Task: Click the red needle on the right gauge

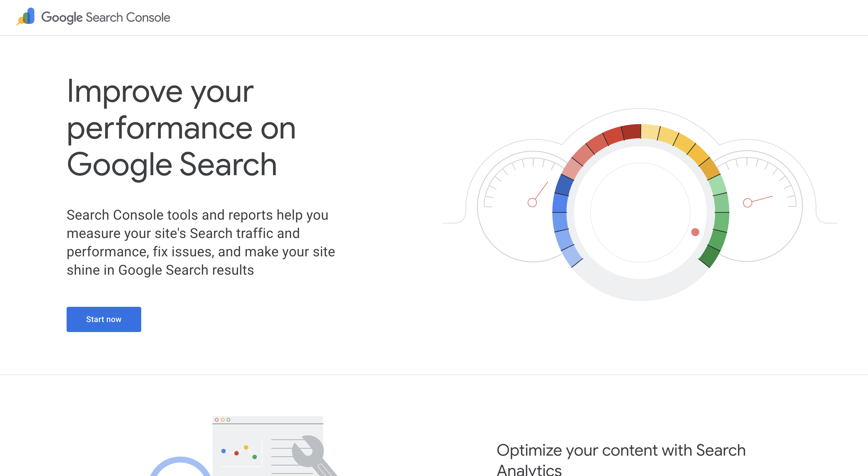Action: click(x=757, y=201)
